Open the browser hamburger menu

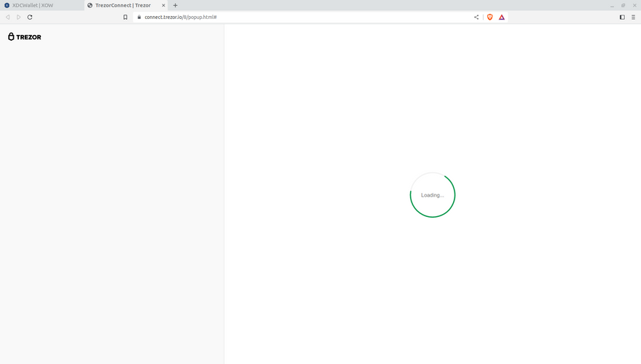[633, 17]
